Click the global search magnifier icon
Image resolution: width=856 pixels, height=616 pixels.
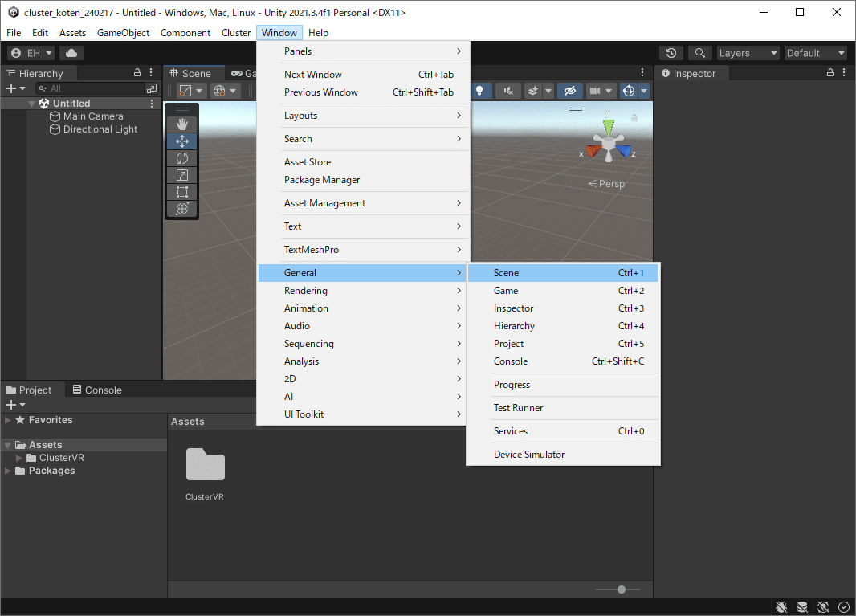tap(699, 53)
